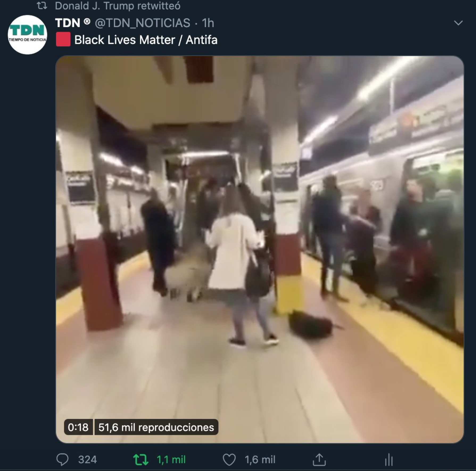Toggle the green retweet icon
476x471 pixels.
pos(140,460)
